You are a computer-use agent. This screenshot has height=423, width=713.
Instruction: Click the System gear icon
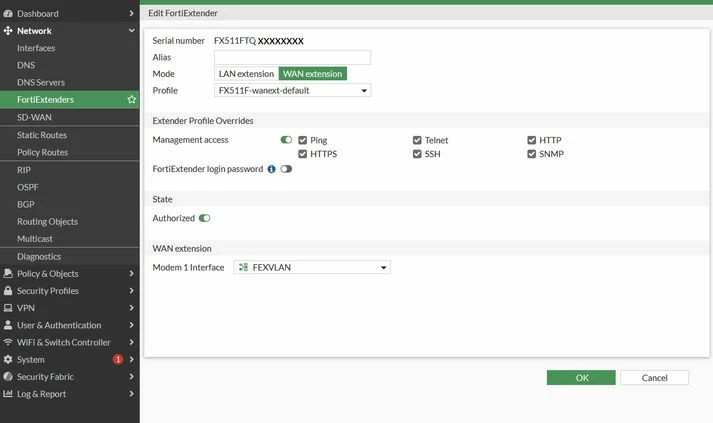(8, 359)
